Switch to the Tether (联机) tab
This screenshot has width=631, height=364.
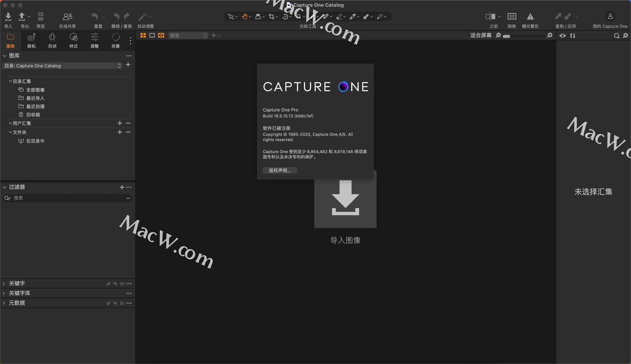(x=32, y=40)
